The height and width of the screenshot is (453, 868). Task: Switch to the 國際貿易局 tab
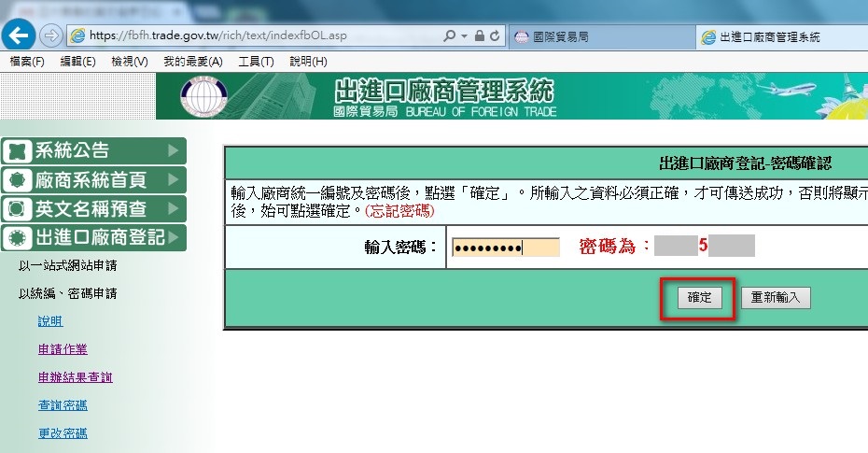(601, 37)
